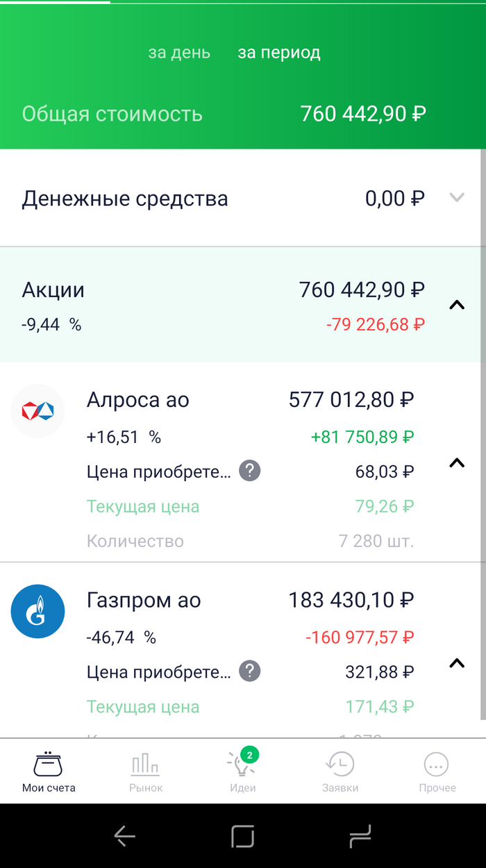Expand the Денежные средства section

[456, 198]
